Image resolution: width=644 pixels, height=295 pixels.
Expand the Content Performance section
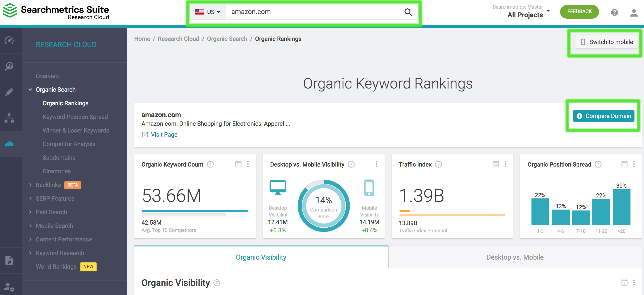point(31,239)
